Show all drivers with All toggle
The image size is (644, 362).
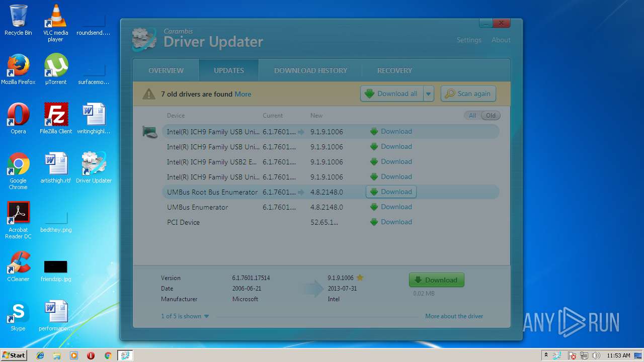(472, 116)
